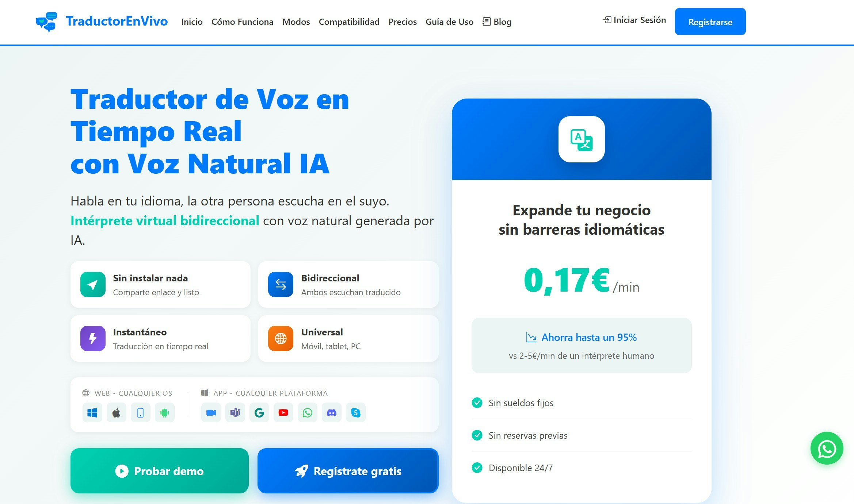Click the Google Meet platform icon
The image size is (854, 504).
pyautogui.click(x=259, y=412)
